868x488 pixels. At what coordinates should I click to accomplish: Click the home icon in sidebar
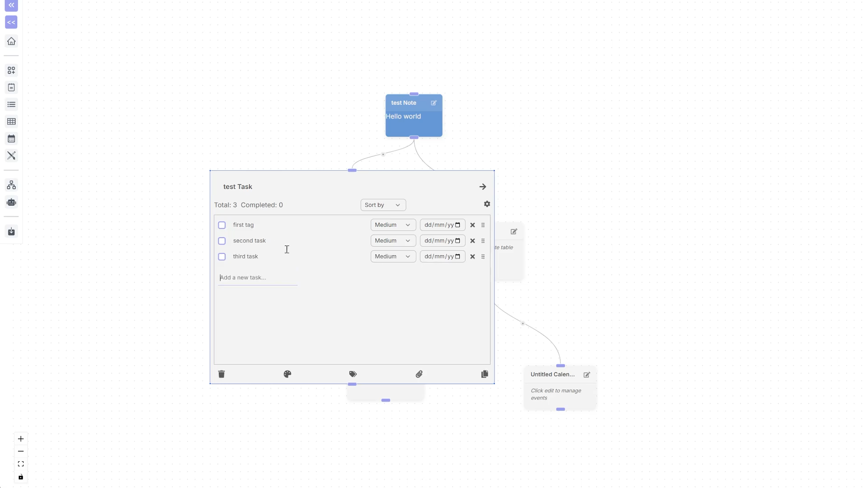(x=11, y=42)
